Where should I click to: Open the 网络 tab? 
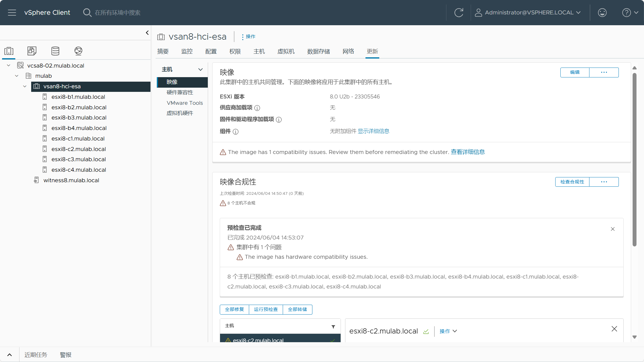tap(348, 51)
